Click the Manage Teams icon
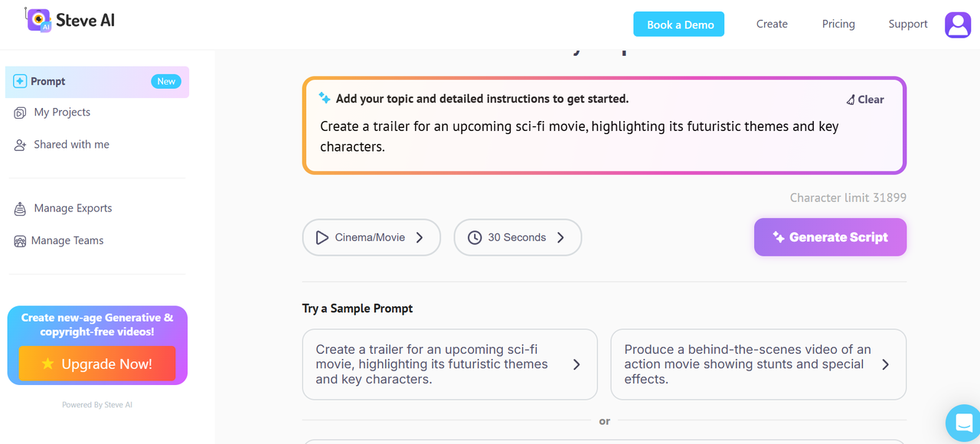The width and height of the screenshot is (980, 444). (x=21, y=241)
